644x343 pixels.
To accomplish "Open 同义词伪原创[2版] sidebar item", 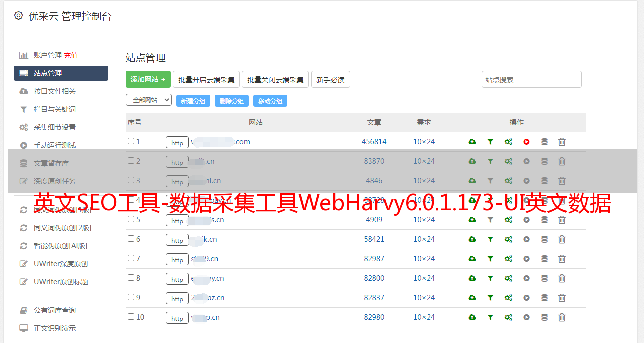I will coord(63,228).
